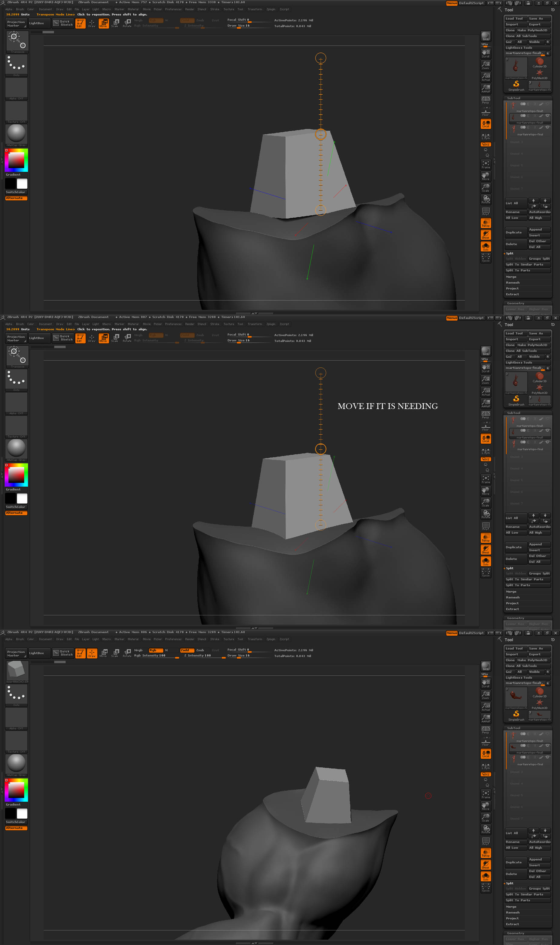Select Scroll canvas icon in top screenshot
The width and height of the screenshot is (560, 945).
coord(486,54)
